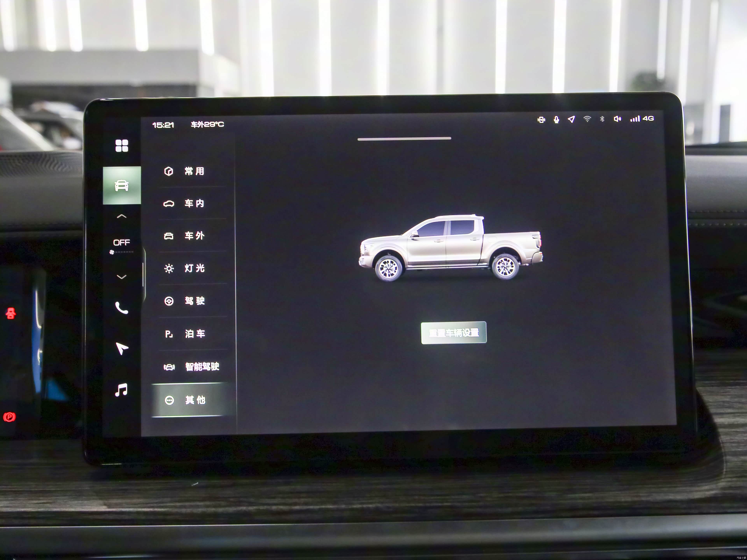Tap the top pull-down handle bar
This screenshot has height=560, width=747.
[404, 138]
